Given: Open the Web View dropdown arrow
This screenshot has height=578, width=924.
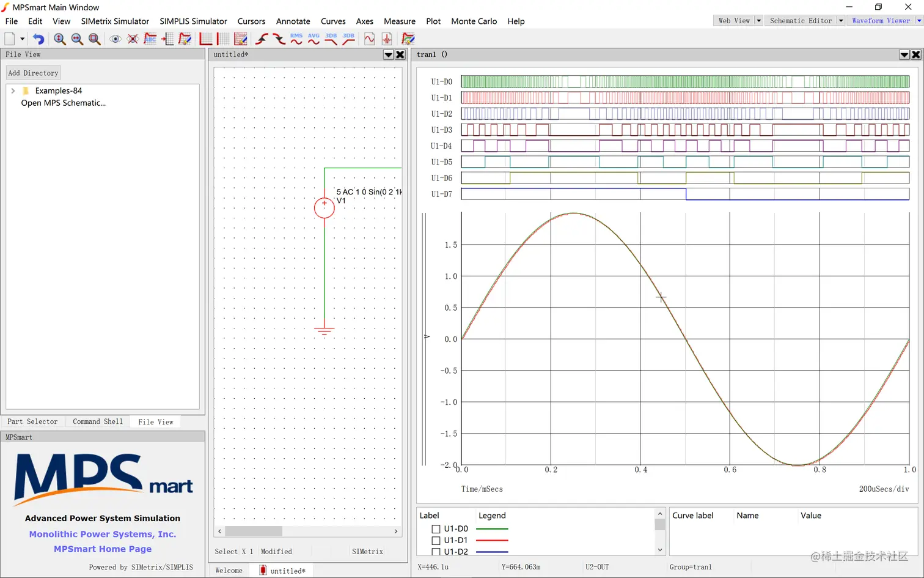Looking at the screenshot, I should (758, 21).
